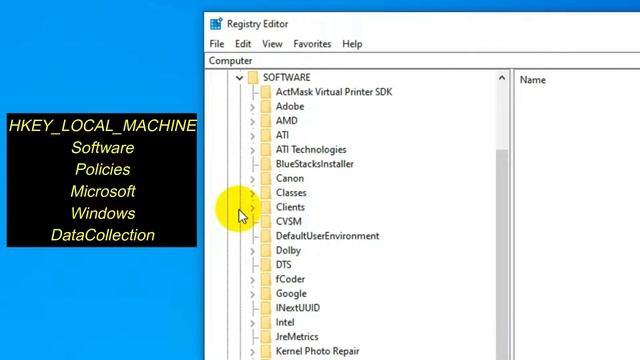This screenshot has height=360, width=640.
Task: Collapse the SOFTWARE key chevron
Action: [240, 78]
